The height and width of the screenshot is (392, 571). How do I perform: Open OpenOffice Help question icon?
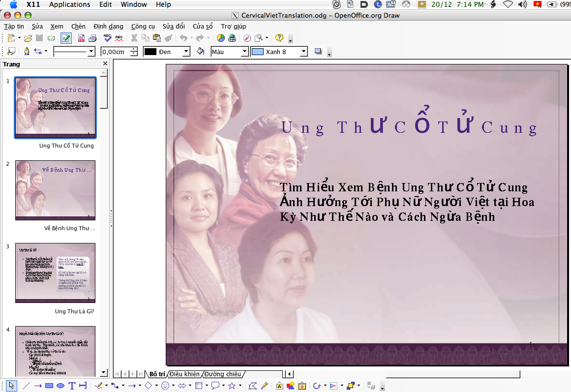pyautogui.click(x=279, y=38)
